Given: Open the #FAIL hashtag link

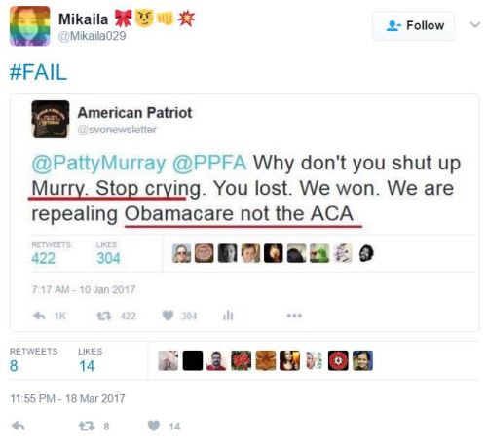Looking at the screenshot, I should (39, 72).
